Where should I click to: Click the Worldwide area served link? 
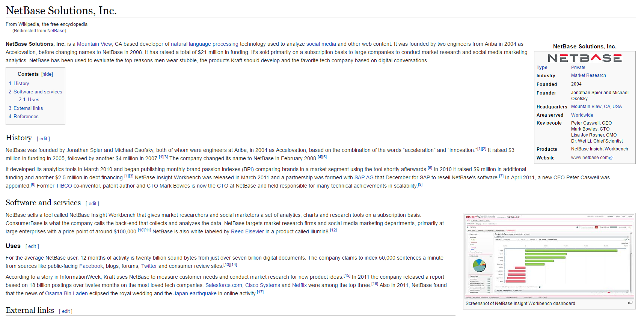[582, 115]
